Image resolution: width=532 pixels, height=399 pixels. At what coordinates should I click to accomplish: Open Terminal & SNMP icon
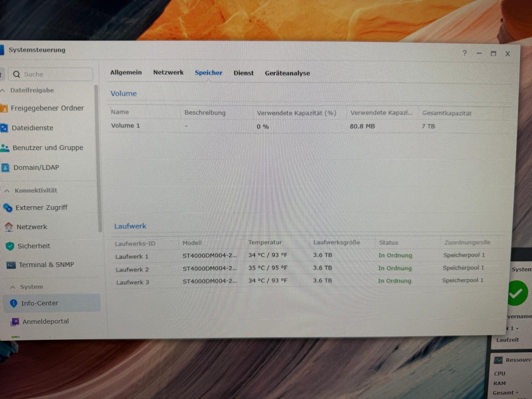click(11, 265)
